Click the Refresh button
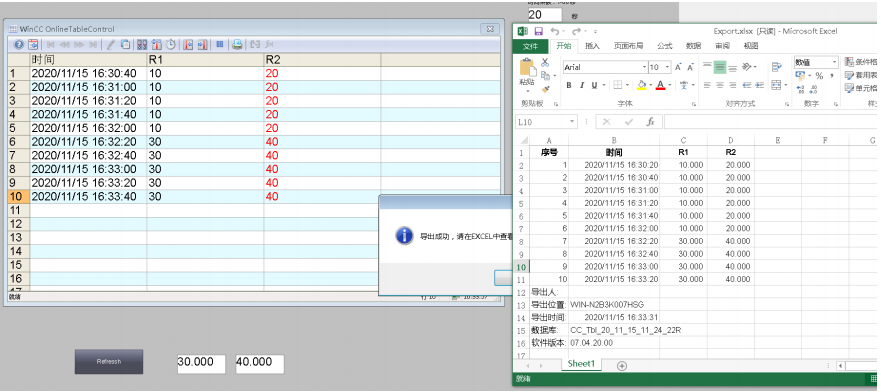The image size is (881, 392). (109, 362)
